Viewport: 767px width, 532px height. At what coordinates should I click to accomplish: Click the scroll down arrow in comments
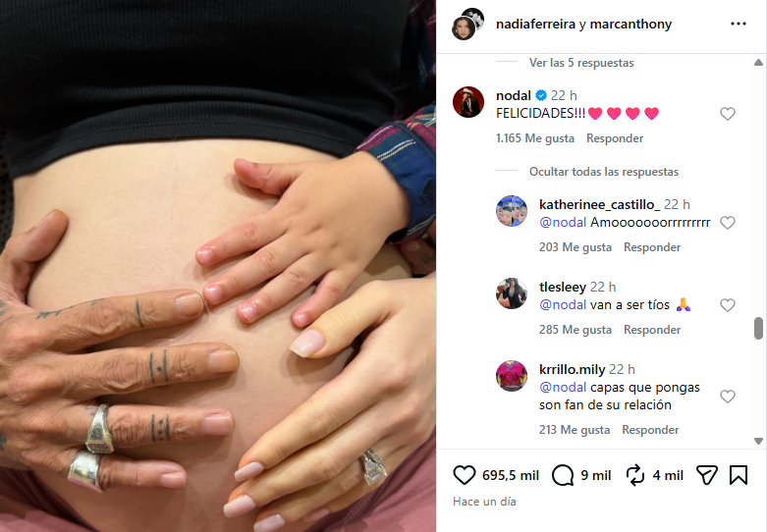pos(758,441)
